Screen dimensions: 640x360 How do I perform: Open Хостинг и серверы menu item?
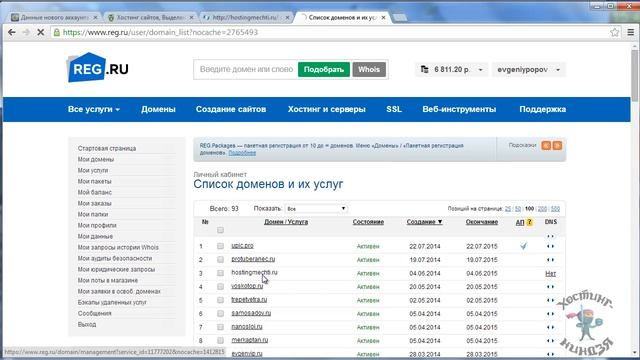tap(327, 109)
